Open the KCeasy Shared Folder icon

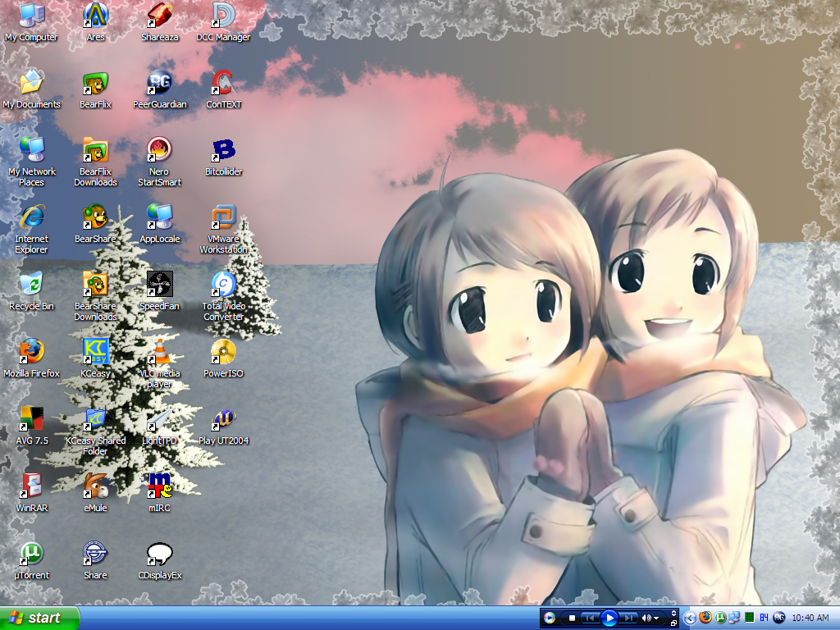click(95, 431)
